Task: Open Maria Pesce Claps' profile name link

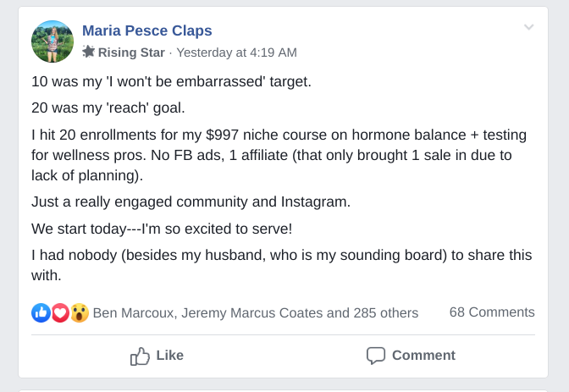Action: 147,30
